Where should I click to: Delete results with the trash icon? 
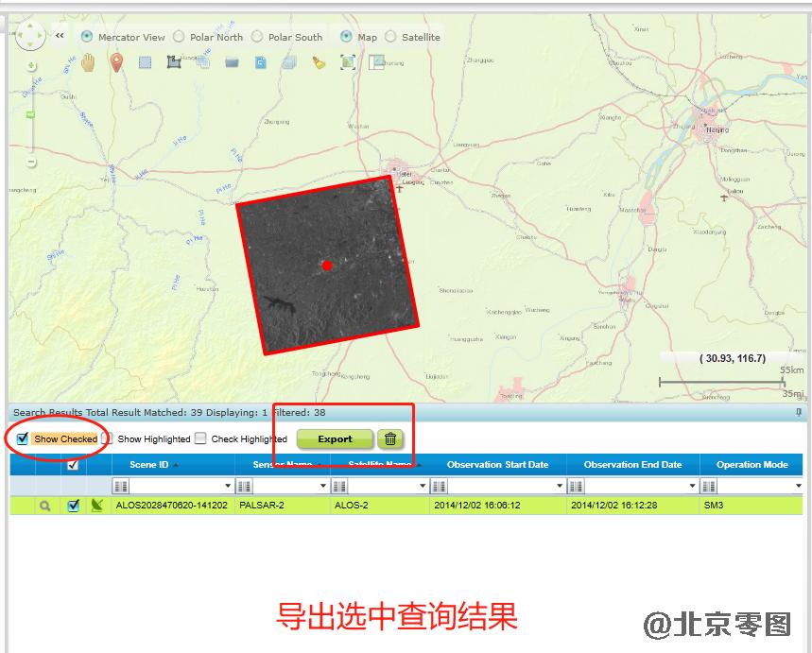click(x=389, y=438)
